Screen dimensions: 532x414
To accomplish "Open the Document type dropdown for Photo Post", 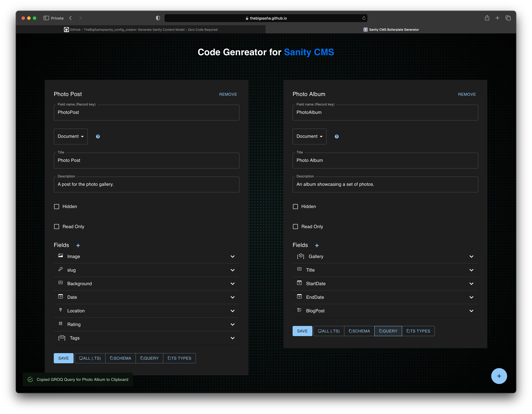I will coord(70,136).
